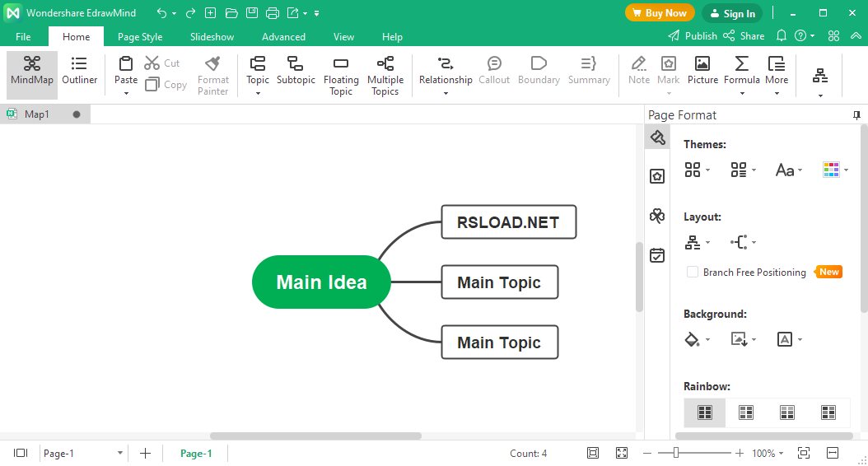Switch to Outliner mode
The height and width of the screenshot is (466, 868).
pos(79,71)
